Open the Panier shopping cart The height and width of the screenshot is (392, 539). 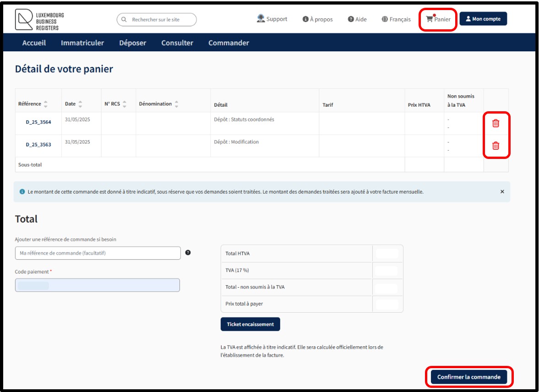click(x=438, y=19)
